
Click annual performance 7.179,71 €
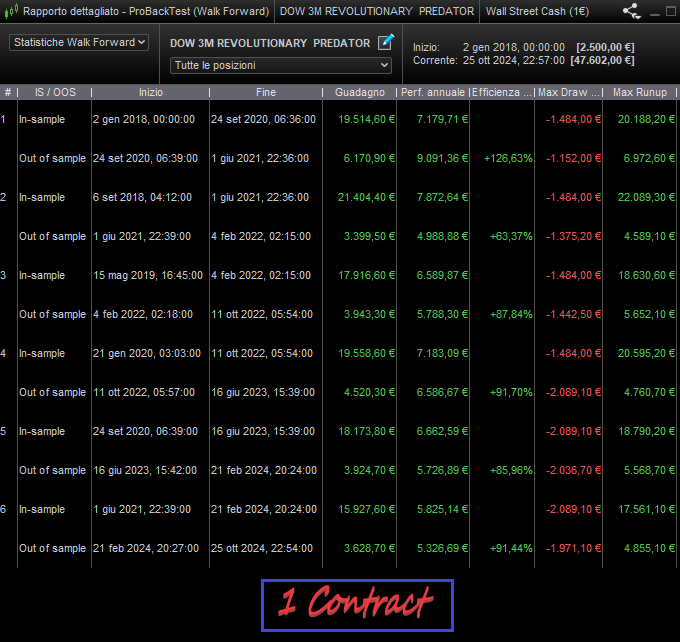(x=442, y=119)
